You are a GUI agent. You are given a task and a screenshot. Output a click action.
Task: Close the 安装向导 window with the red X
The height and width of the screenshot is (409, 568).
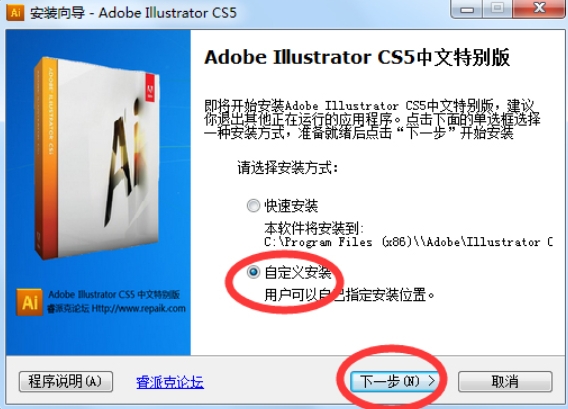point(539,9)
